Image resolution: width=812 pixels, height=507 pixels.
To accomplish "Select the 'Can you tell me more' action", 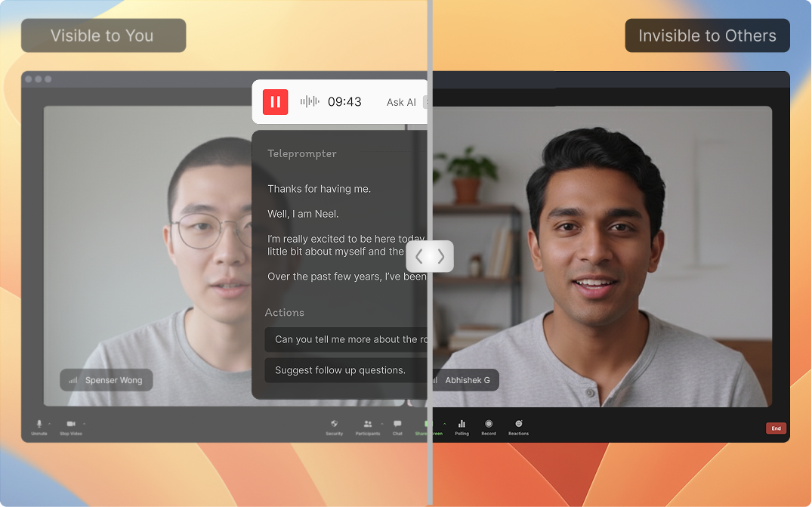I will pyautogui.click(x=346, y=340).
